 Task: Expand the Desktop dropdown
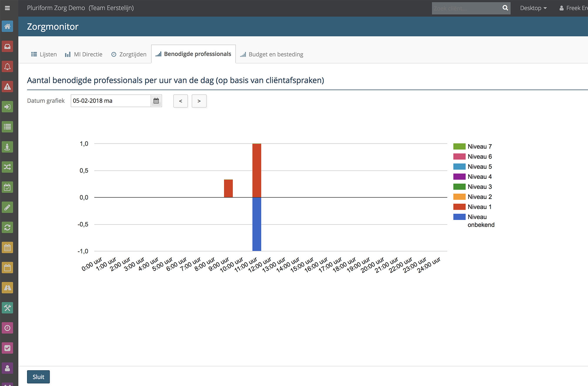[533, 8]
